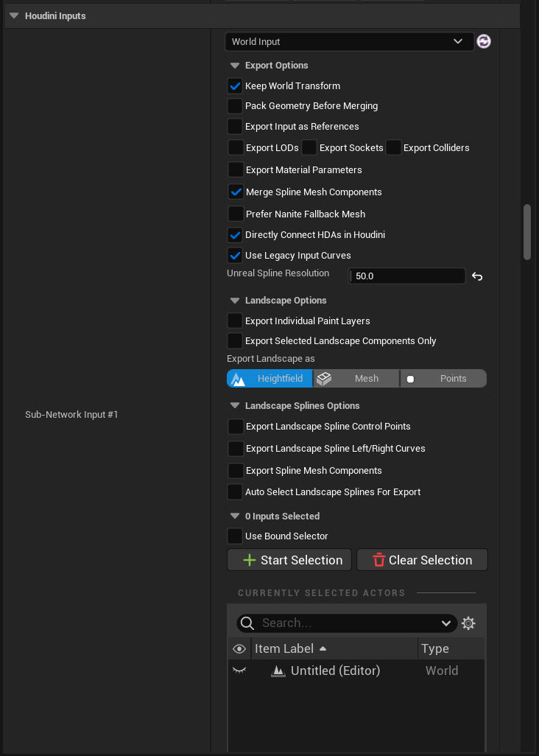Click Clear Selection button
Image resolution: width=539 pixels, height=756 pixels.
[x=422, y=560]
